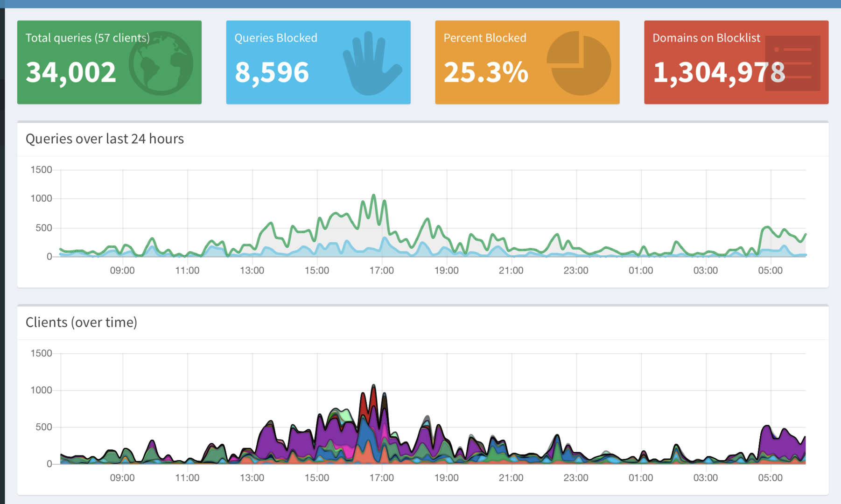The image size is (841, 504).
Task: Click the hand icon in Queries Blocked card
Action: 372,63
